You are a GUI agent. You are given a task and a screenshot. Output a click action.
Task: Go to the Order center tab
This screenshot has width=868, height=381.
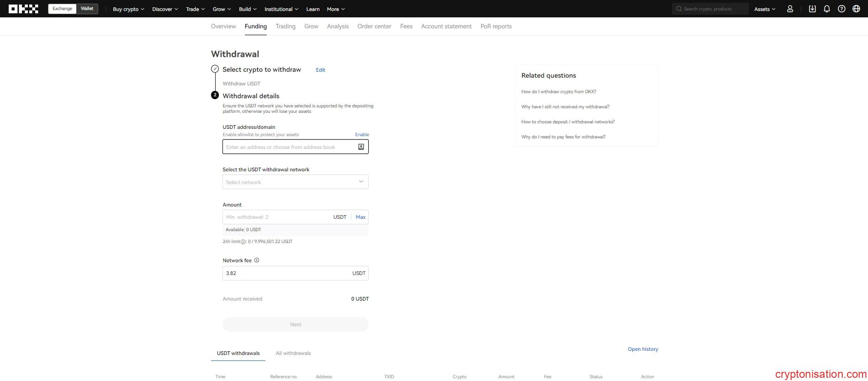pos(374,26)
